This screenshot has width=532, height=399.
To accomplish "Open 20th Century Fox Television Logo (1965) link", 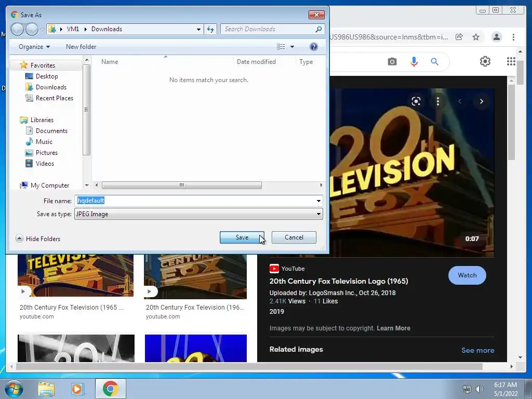I will 339,281.
